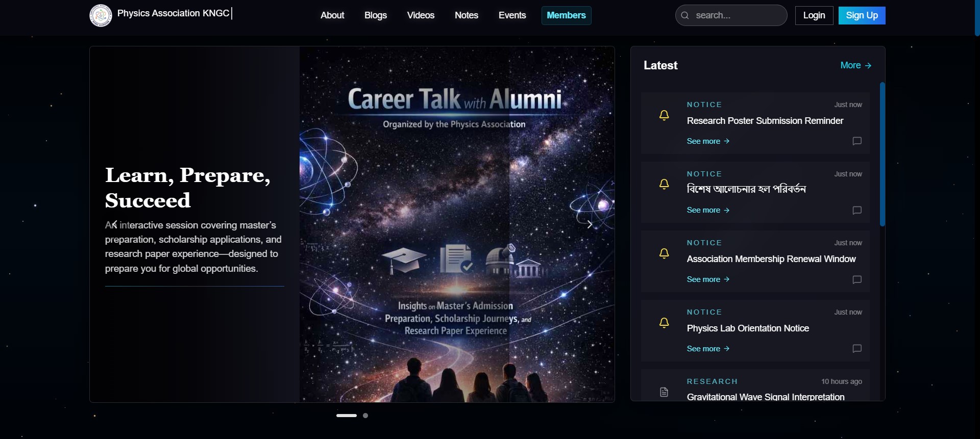Click the Sign Up button
This screenshot has width=980, height=439.
(862, 15)
